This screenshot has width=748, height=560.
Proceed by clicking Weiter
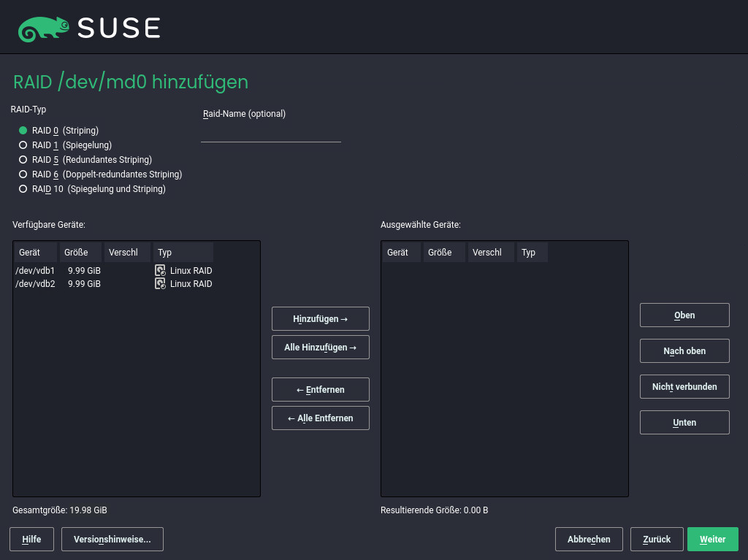(712, 540)
